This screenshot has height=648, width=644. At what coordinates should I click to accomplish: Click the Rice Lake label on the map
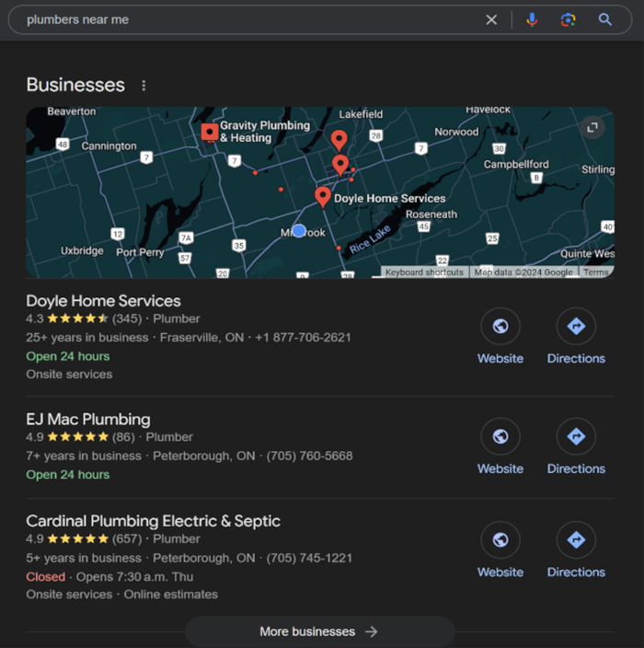[370, 239]
